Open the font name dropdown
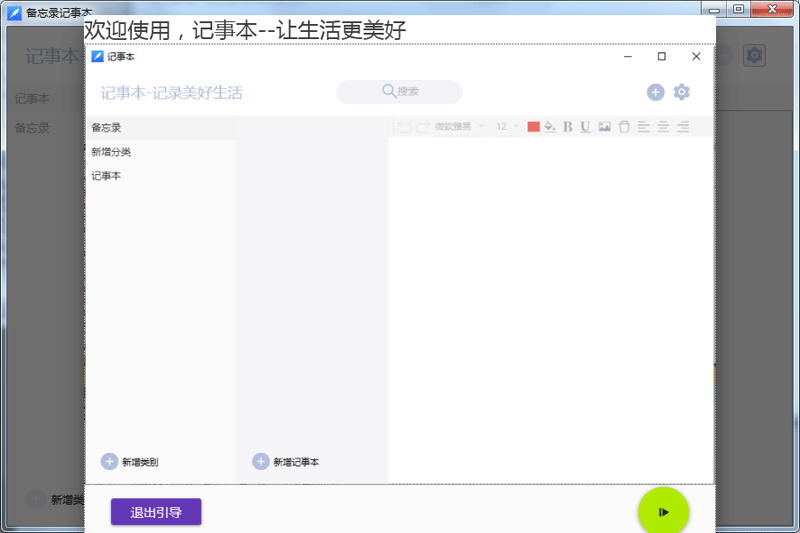 pos(459,126)
